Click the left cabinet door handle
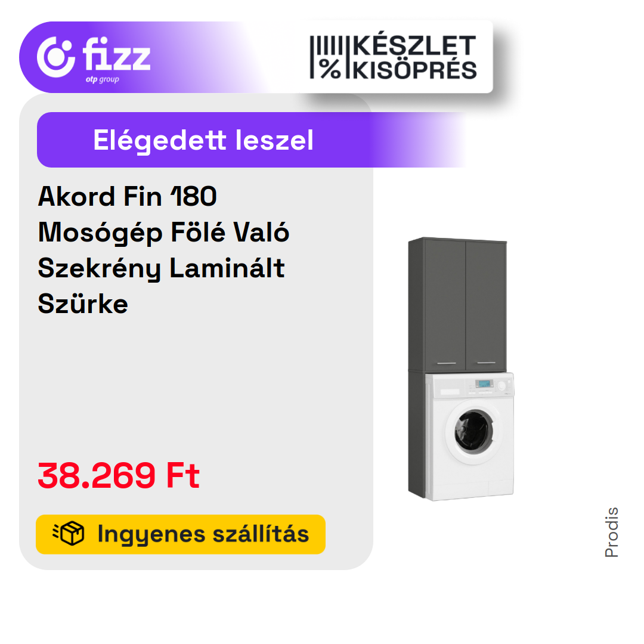The height and width of the screenshot is (644, 644). (x=447, y=363)
